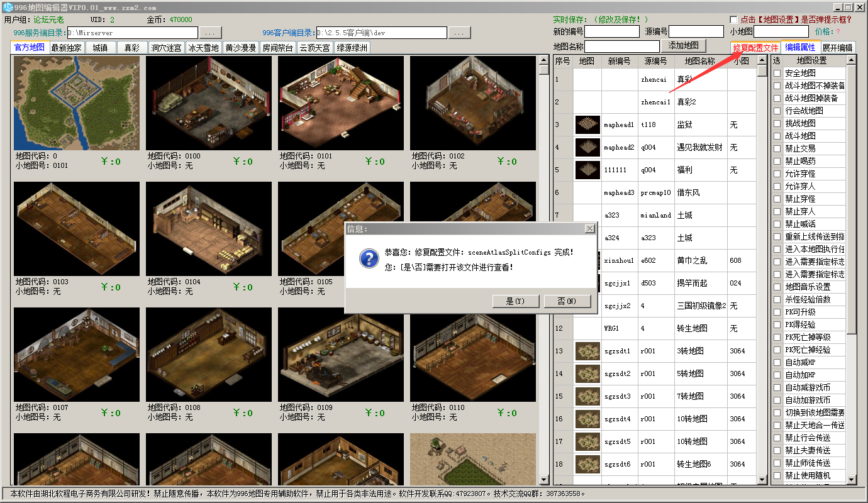
Task: Select the map thumbnail coded 0104
Action: point(209,229)
